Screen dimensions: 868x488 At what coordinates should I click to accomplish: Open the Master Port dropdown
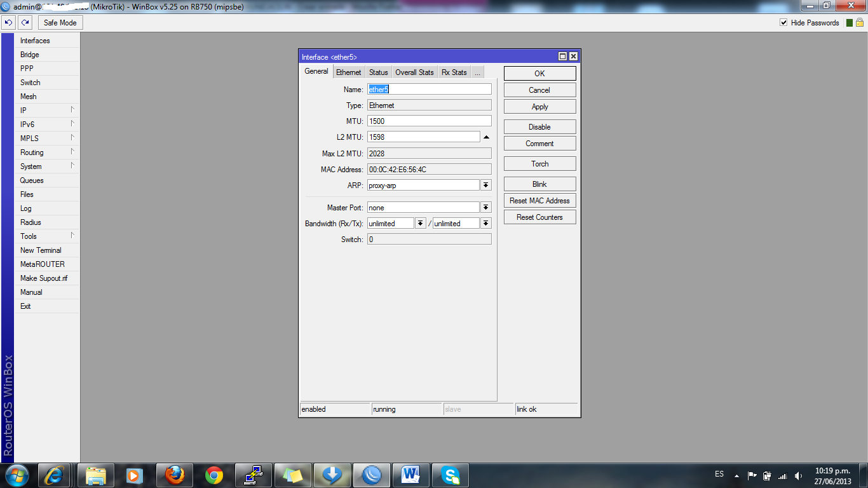pos(486,207)
